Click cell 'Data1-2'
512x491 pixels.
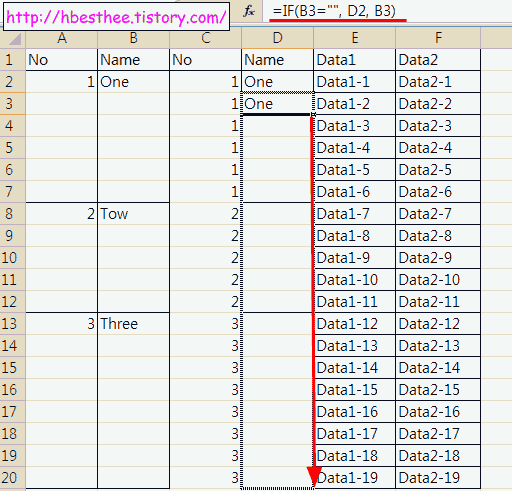pos(355,104)
